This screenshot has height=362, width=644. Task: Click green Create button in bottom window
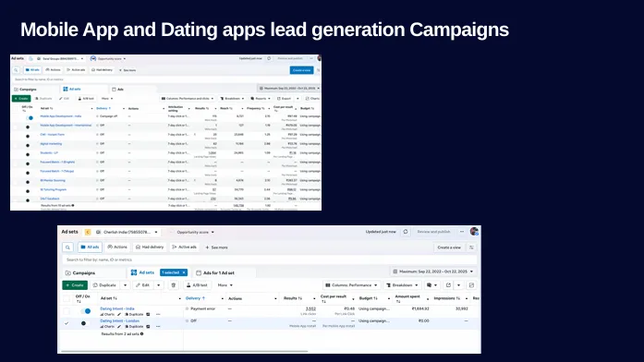click(x=75, y=284)
